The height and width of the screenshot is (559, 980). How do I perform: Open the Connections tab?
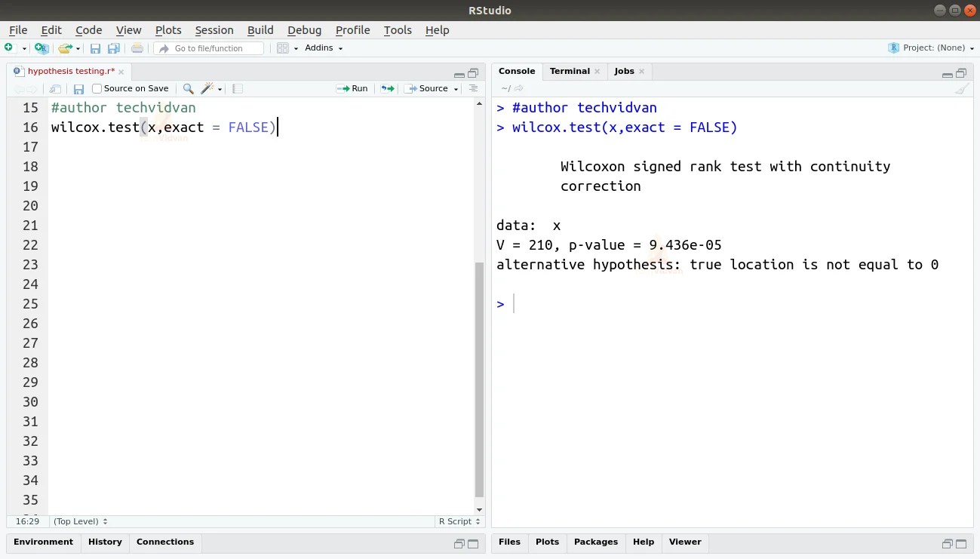165,542
